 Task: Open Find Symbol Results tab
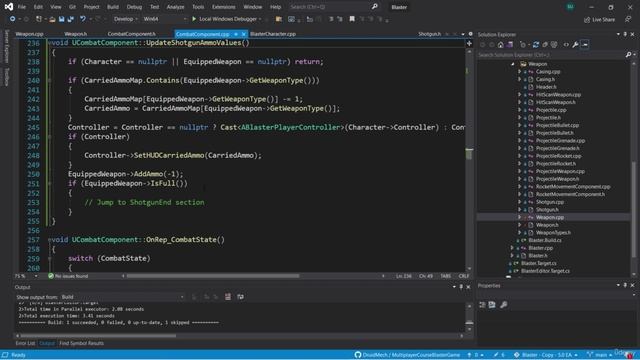81,343
